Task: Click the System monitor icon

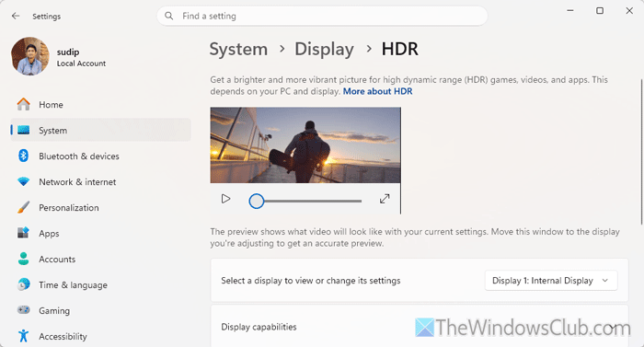Action: 23,131
